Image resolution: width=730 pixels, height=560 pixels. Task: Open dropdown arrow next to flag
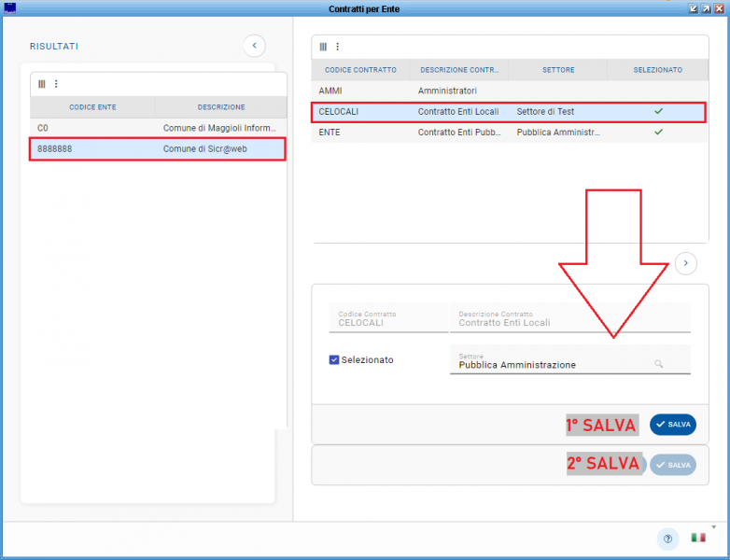click(714, 527)
